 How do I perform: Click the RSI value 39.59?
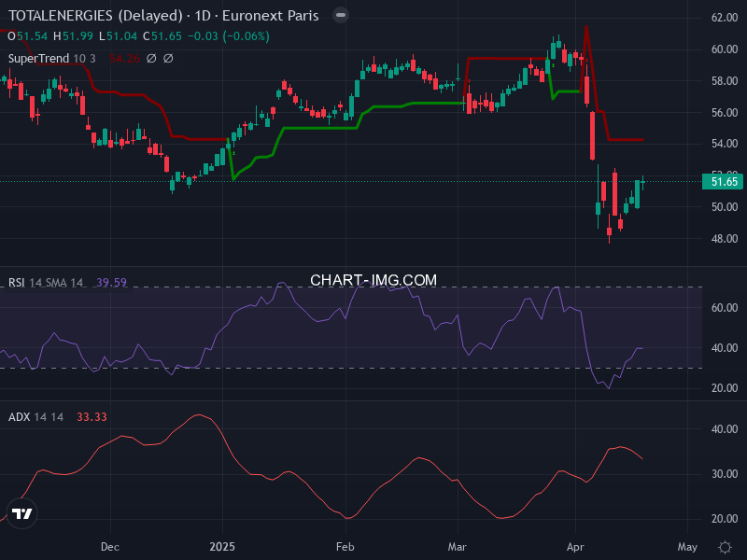tap(111, 283)
